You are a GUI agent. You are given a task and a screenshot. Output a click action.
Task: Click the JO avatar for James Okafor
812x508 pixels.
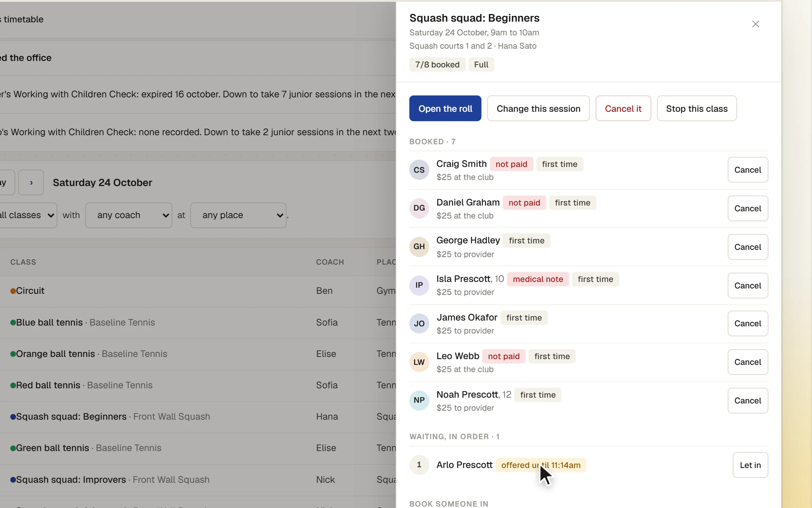tap(419, 324)
